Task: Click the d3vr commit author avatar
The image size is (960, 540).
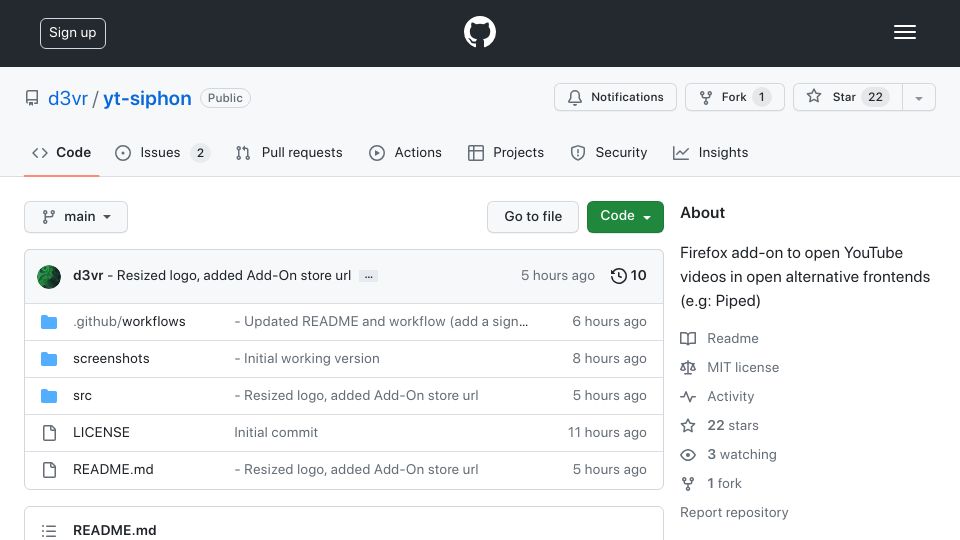Action: point(49,277)
